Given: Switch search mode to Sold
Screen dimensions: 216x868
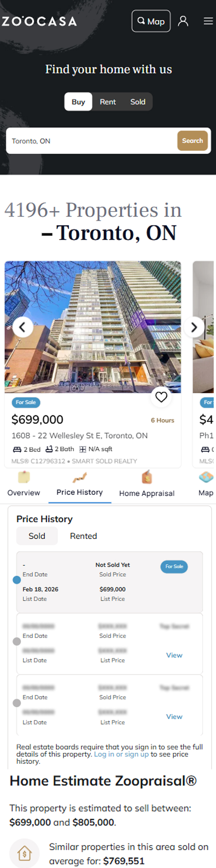Looking at the screenshot, I should [x=138, y=102].
